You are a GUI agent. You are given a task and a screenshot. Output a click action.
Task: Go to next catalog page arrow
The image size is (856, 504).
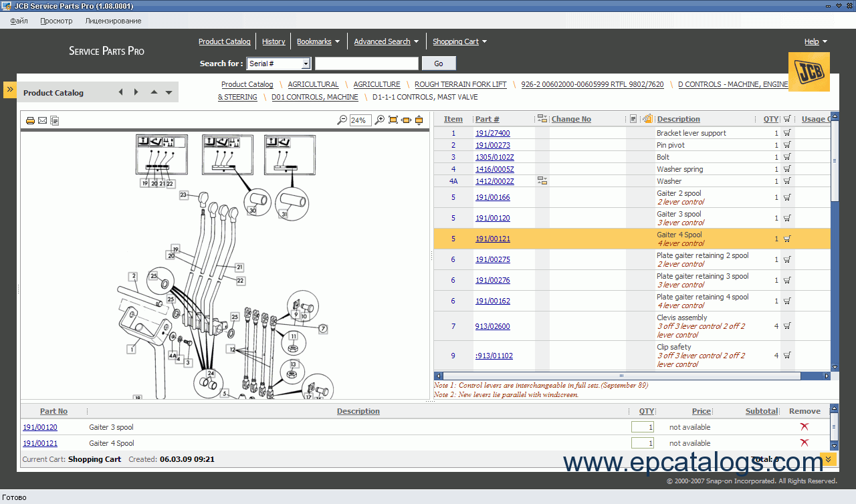coord(136,92)
